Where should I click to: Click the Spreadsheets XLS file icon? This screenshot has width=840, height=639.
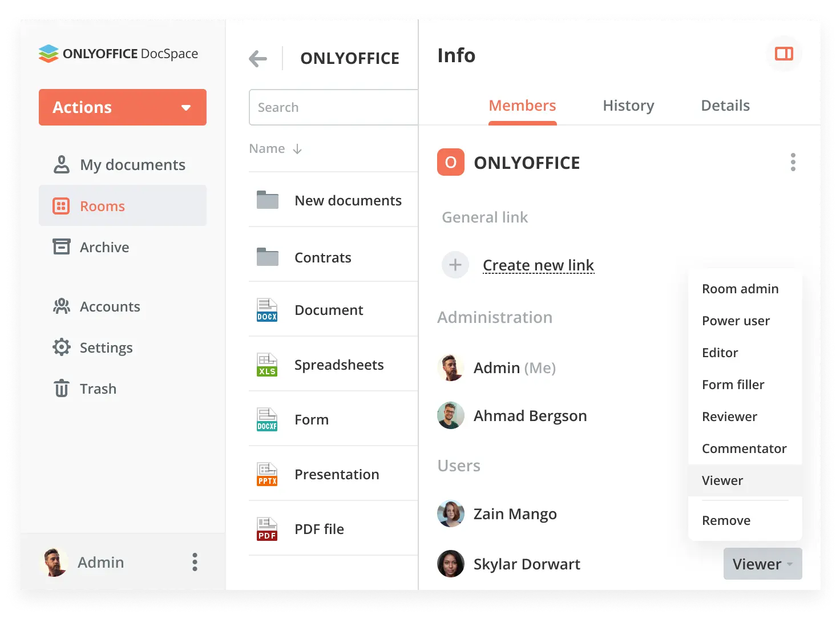267,365
